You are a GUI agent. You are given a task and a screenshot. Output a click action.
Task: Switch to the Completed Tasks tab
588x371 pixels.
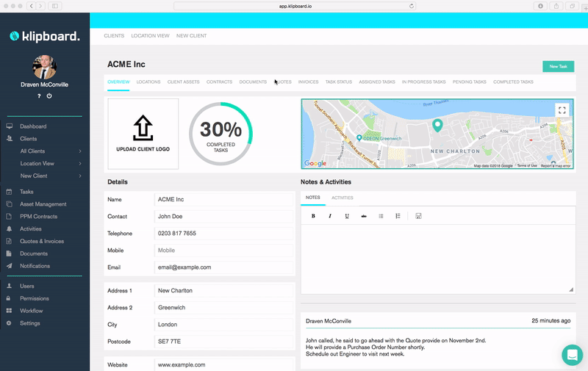pyautogui.click(x=513, y=82)
